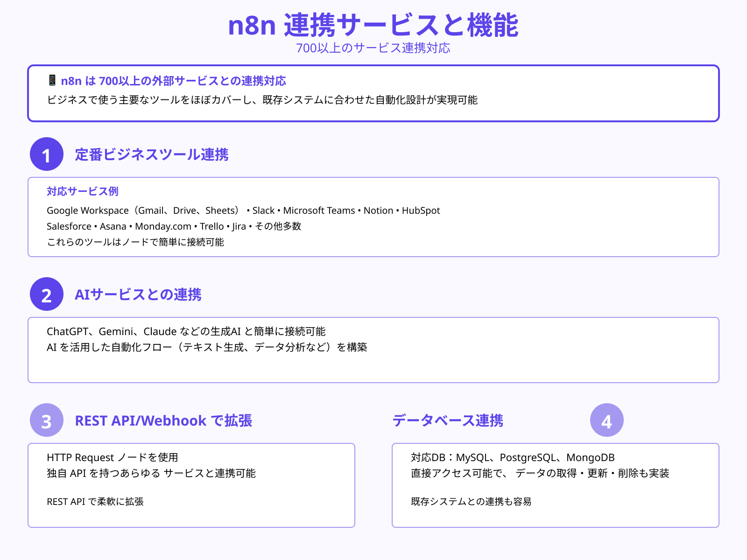747x560 pixels.
Task: Expand the AI services description box
Action: coord(373,349)
